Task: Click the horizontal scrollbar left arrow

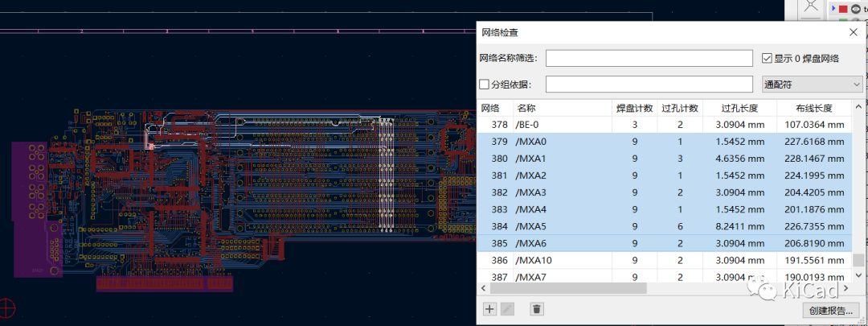Action: pos(482,288)
